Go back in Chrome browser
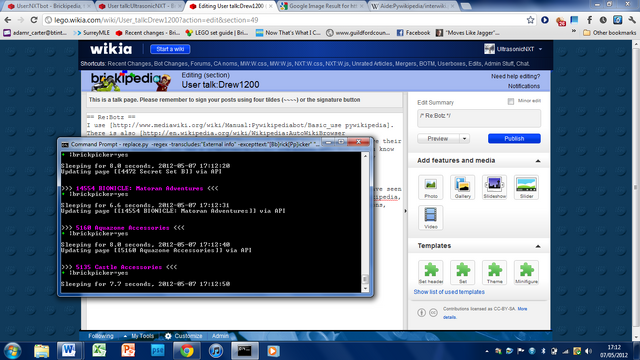The image size is (640, 360). 8,20
